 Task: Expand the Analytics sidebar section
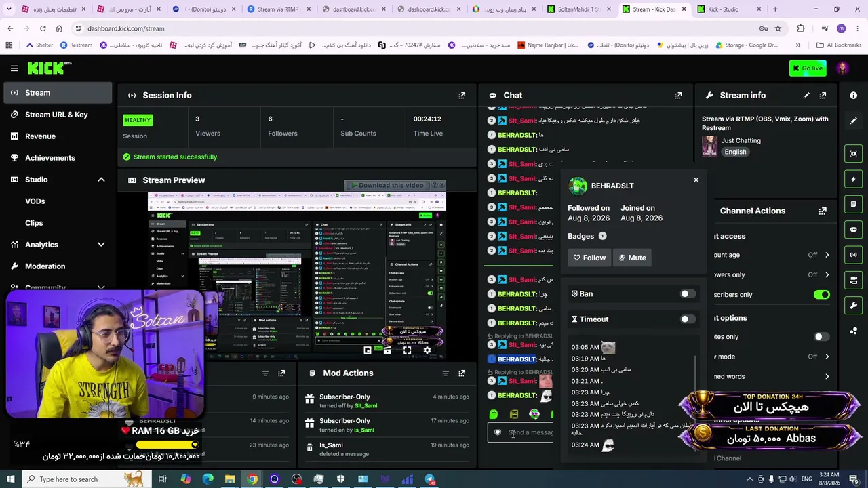coord(101,245)
